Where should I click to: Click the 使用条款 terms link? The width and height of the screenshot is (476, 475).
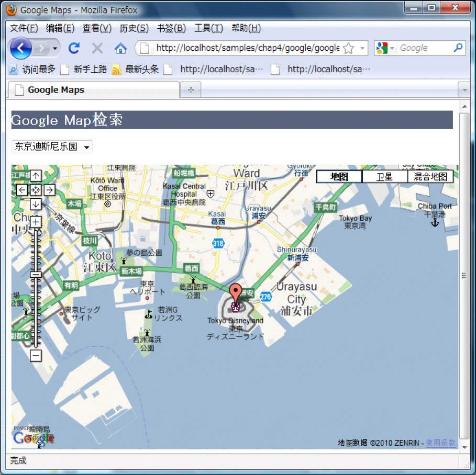click(441, 443)
